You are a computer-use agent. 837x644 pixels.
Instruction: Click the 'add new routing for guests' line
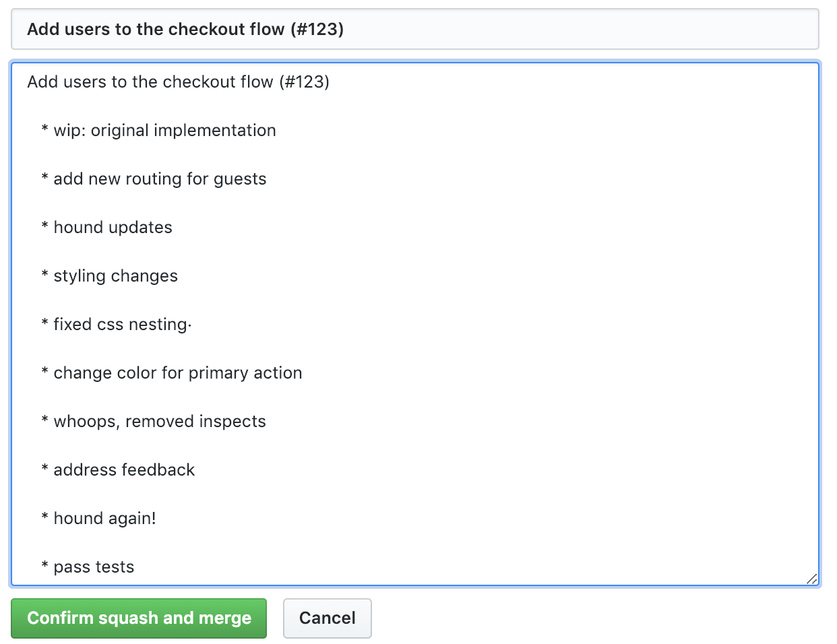pyautogui.click(x=160, y=179)
